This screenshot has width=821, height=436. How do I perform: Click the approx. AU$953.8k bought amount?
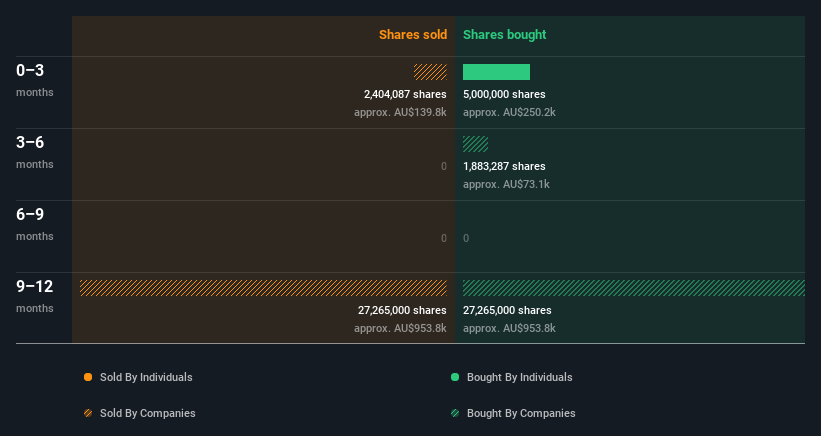coord(509,328)
